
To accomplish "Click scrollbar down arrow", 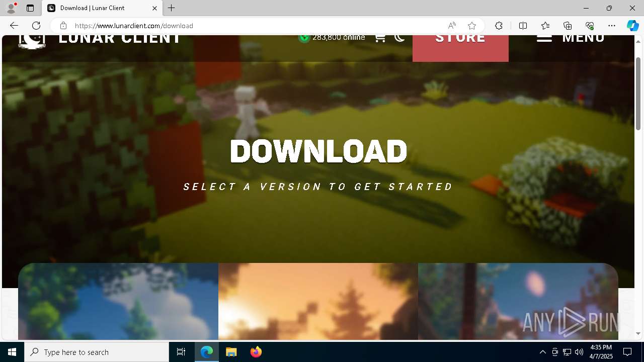I will (x=638, y=334).
